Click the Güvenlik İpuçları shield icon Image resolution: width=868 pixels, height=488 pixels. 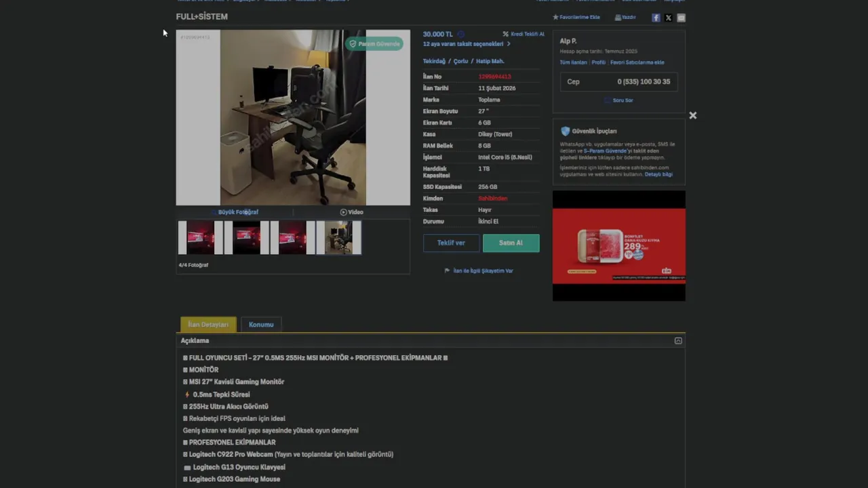(x=566, y=131)
